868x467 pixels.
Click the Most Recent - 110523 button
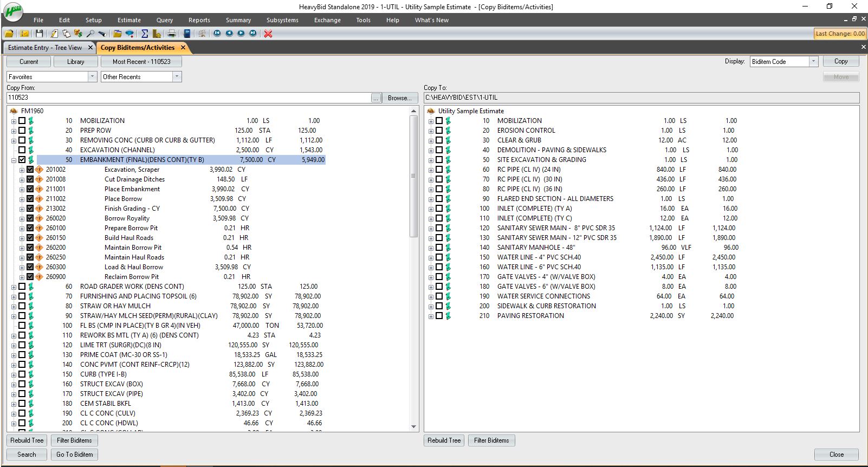141,62
